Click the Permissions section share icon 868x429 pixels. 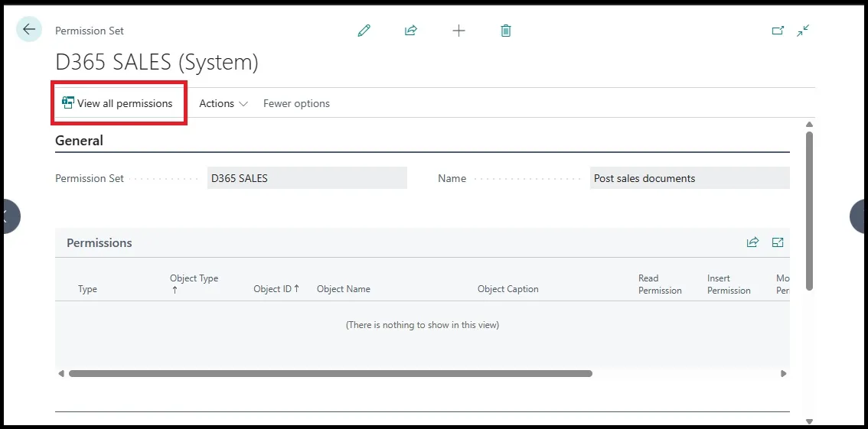[x=752, y=242]
